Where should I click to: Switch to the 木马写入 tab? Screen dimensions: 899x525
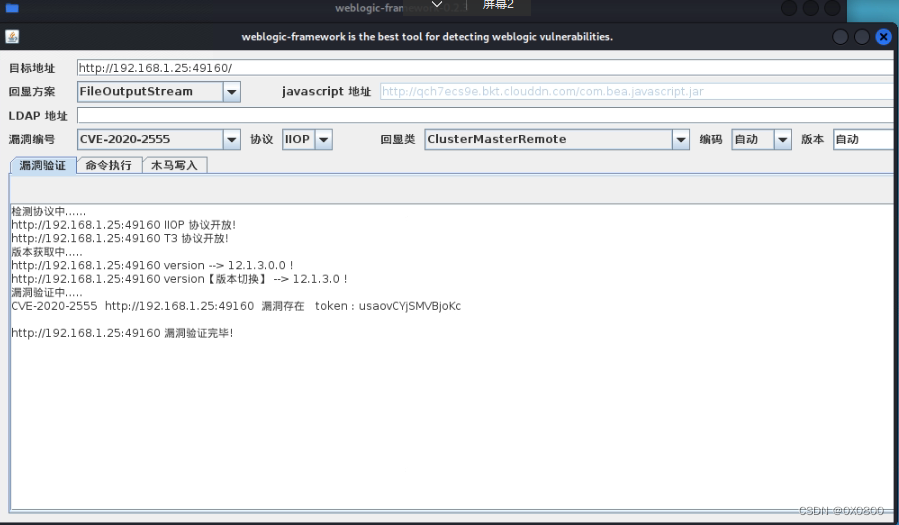[x=174, y=165]
